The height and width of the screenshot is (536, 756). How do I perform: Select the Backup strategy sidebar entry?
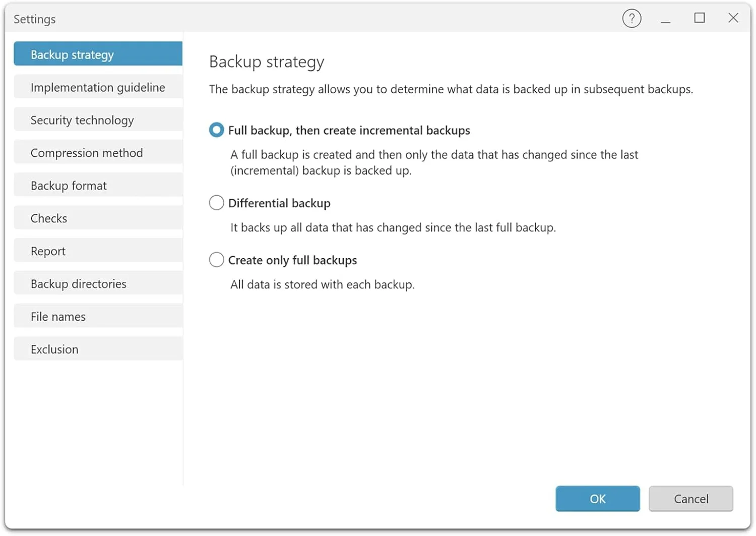tap(97, 54)
